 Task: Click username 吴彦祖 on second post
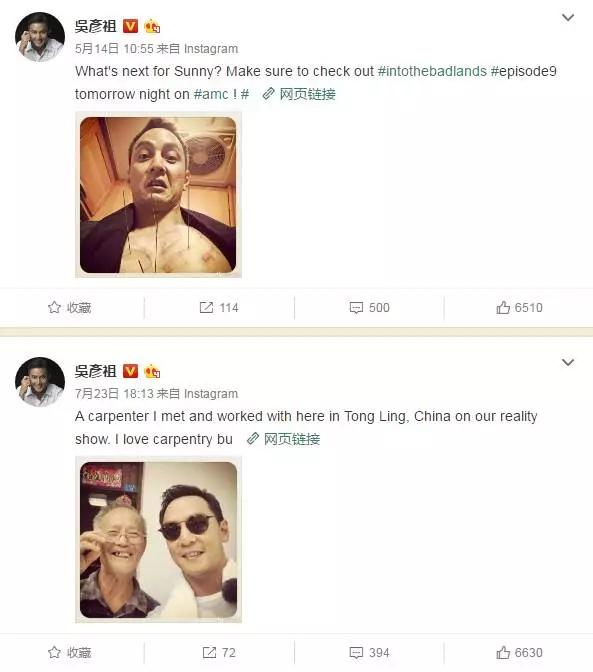96,371
